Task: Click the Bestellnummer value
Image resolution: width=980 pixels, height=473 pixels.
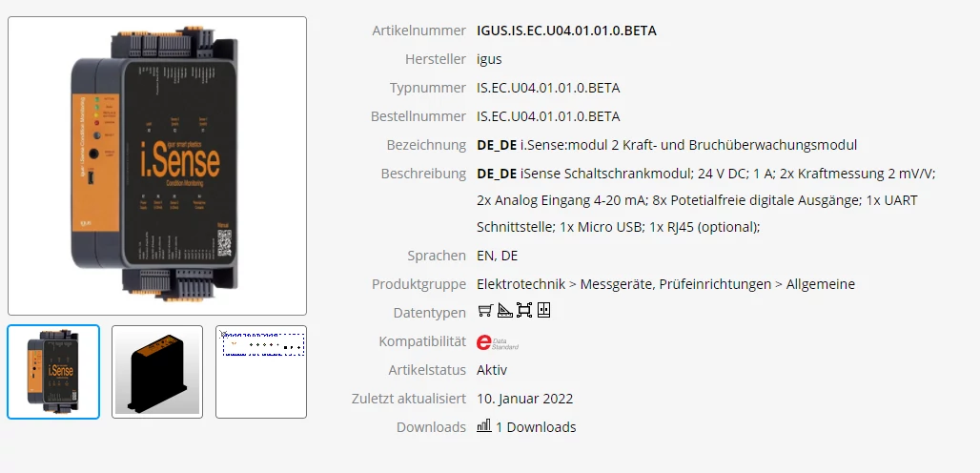Action: point(548,116)
